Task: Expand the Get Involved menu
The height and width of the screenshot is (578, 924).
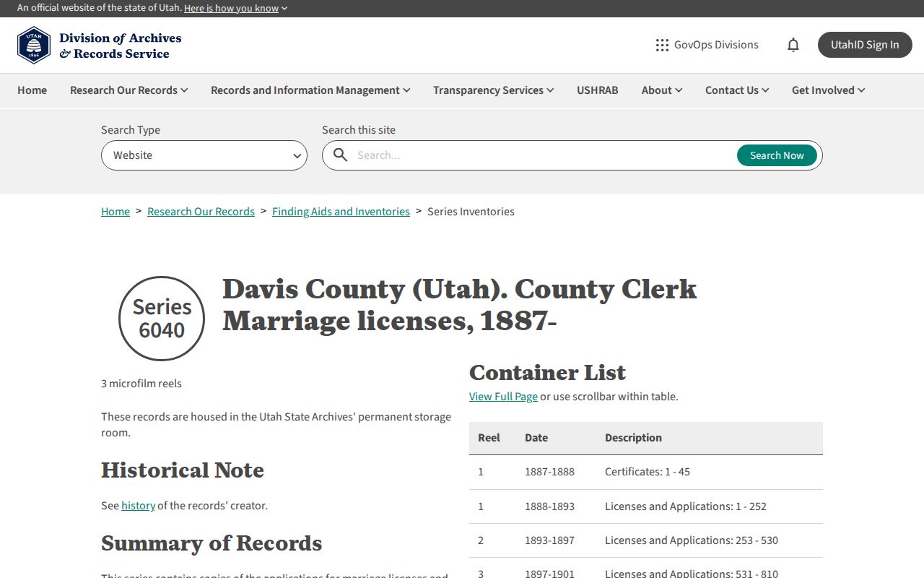Action: [x=828, y=90]
